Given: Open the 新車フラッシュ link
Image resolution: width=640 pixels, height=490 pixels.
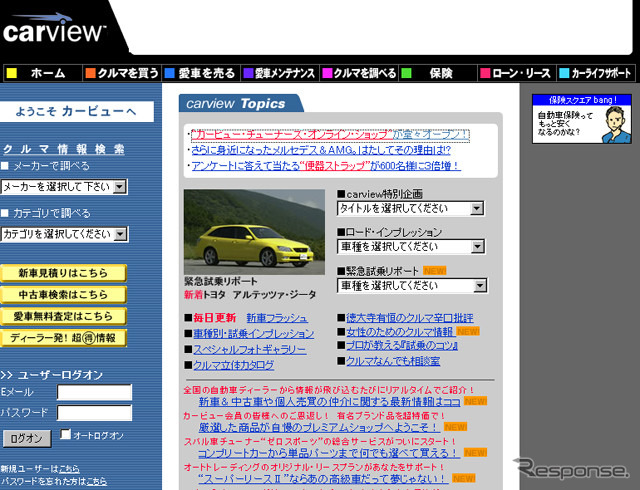Looking at the screenshot, I should 277,318.
